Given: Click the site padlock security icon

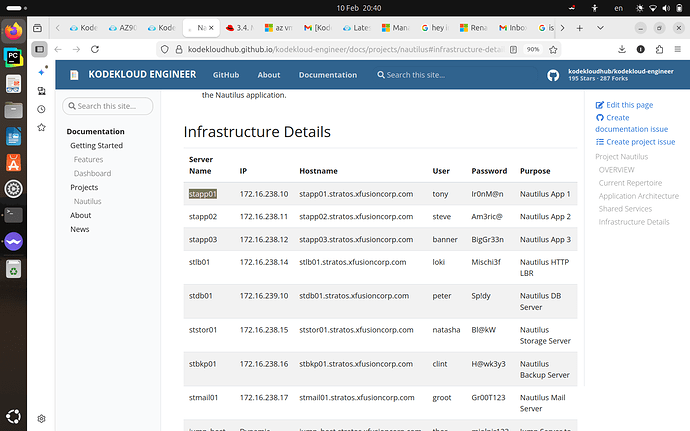Looking at the screenshot, I should coord(179,49).
